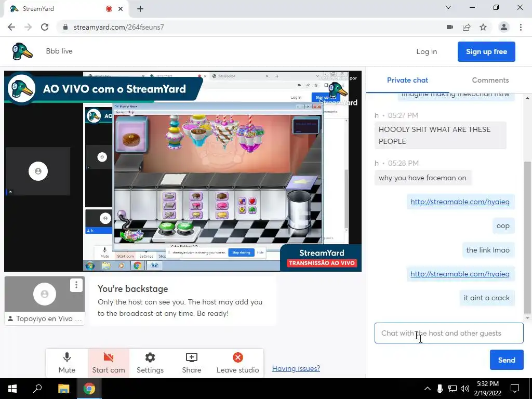Open the notification center icon
Viewport: 532px width, 399px height.
(515, 389)
